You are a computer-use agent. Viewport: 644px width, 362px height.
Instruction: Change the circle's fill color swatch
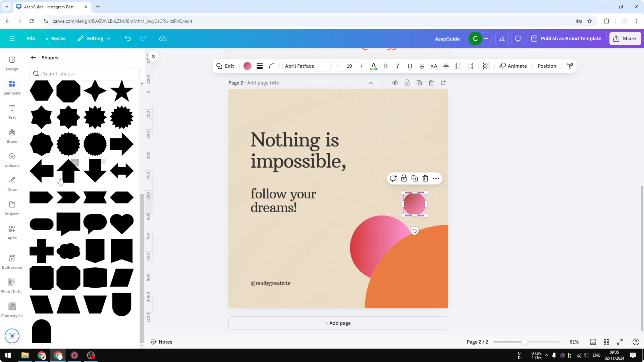(x=247, y=66)
